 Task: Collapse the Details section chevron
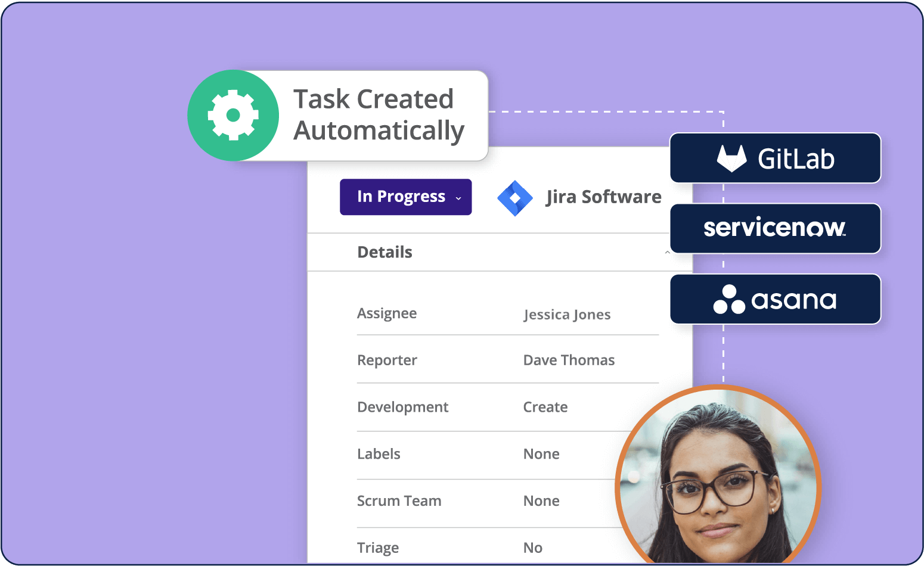(668, 253)
